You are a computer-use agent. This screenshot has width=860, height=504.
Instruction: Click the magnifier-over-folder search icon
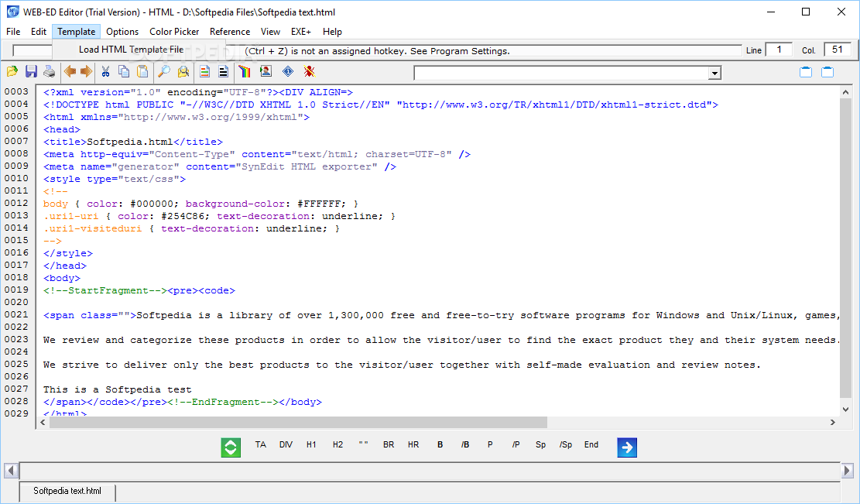[x=183, y=71]
